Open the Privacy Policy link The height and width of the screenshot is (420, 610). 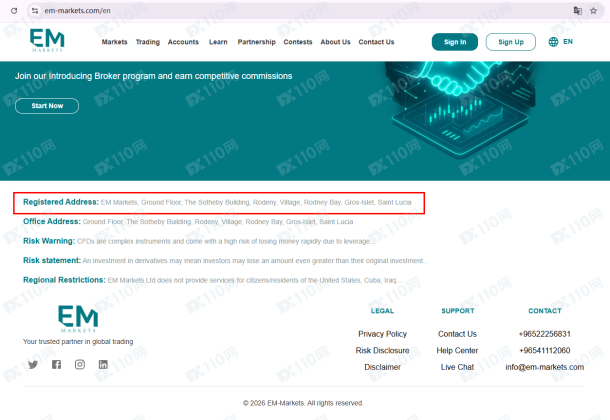pyautogui.click(x=382, y=334)
